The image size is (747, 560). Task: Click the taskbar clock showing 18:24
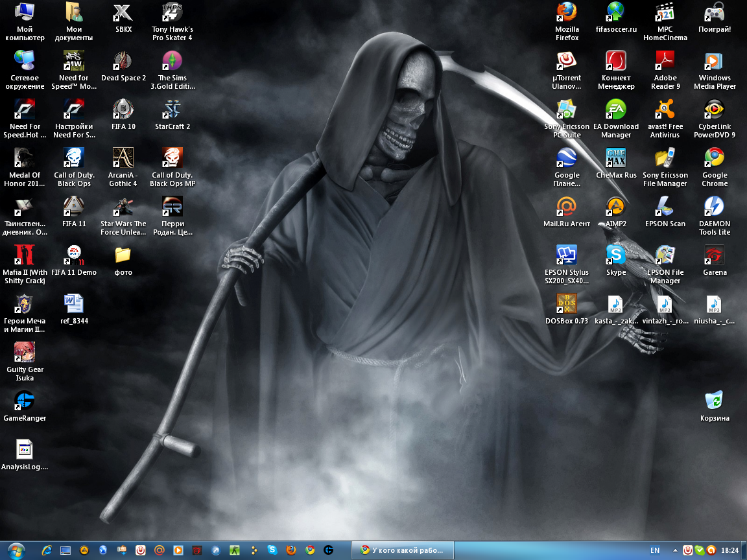(x=729, y=550)
